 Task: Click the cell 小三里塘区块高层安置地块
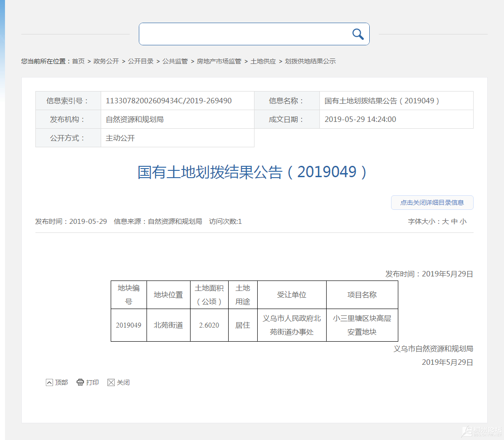[362, 325]
